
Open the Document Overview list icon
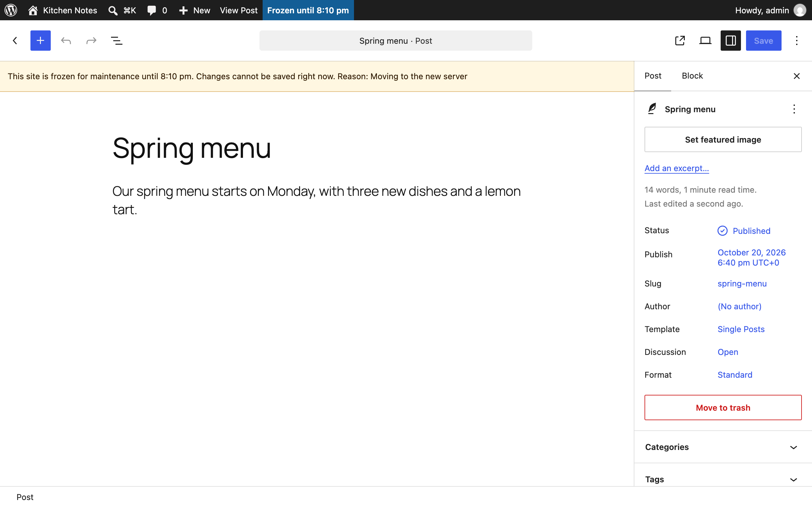pos(116,41)
